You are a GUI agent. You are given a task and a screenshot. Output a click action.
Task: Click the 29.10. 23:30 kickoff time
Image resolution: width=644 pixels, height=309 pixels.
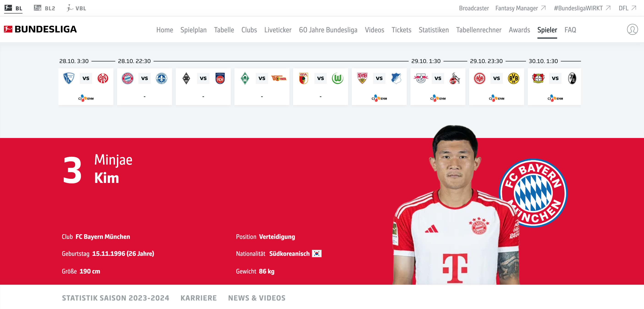point(486,61)
